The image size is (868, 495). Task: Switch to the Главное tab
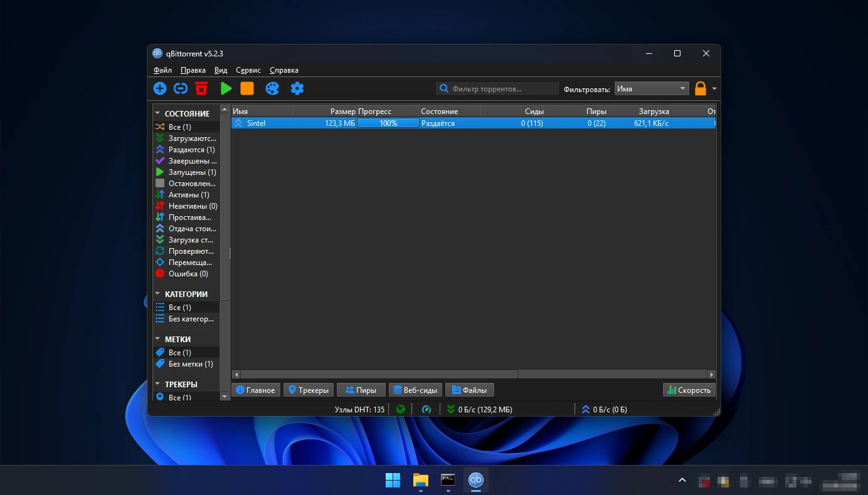pos(255,390)
